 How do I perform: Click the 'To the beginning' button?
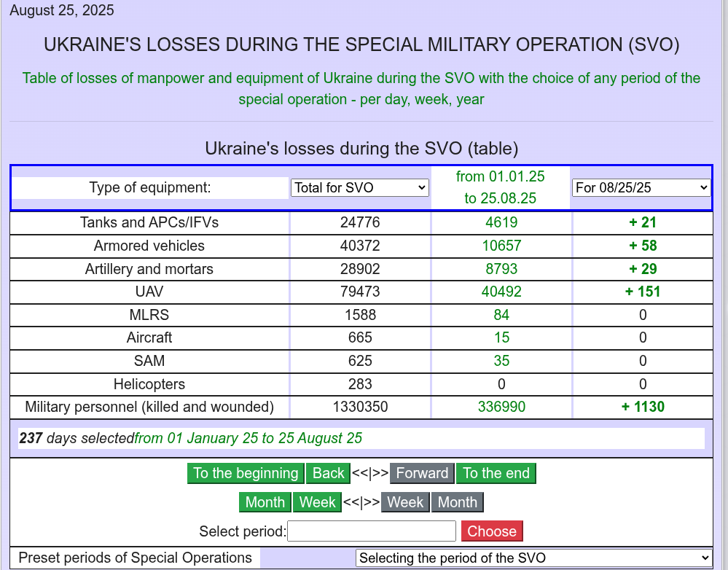246,473
